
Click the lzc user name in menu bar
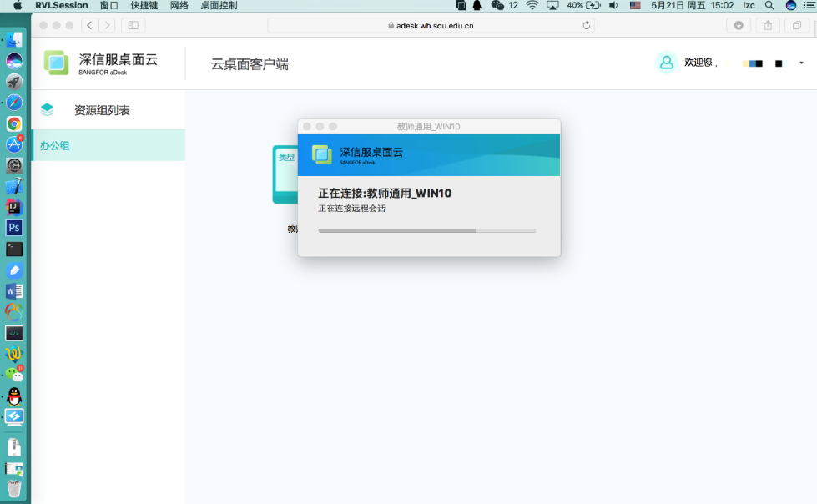coord(749,5)
